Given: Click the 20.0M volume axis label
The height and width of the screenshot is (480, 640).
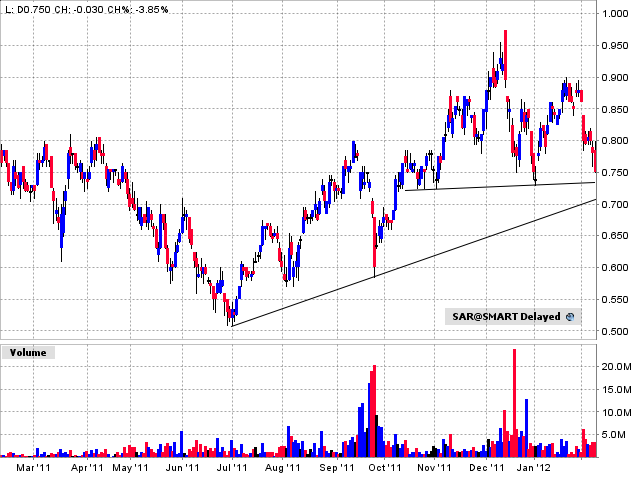Looking at the screenshot, I should (616, 367).
